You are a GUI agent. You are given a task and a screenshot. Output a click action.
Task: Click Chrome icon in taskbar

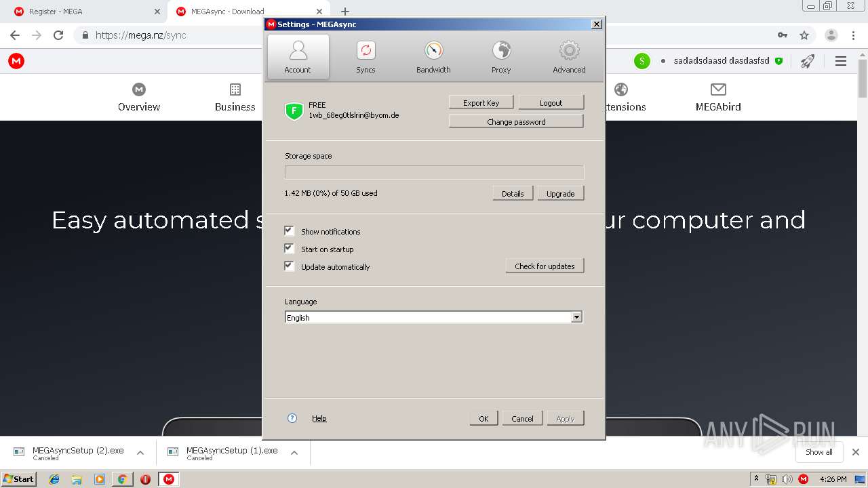(x=122, y=479)
